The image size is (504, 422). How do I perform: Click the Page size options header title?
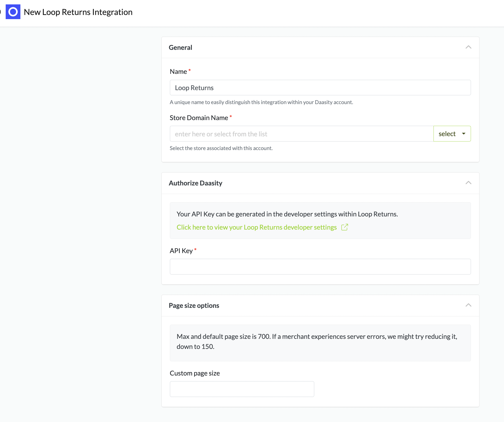[x=194, y=306]
